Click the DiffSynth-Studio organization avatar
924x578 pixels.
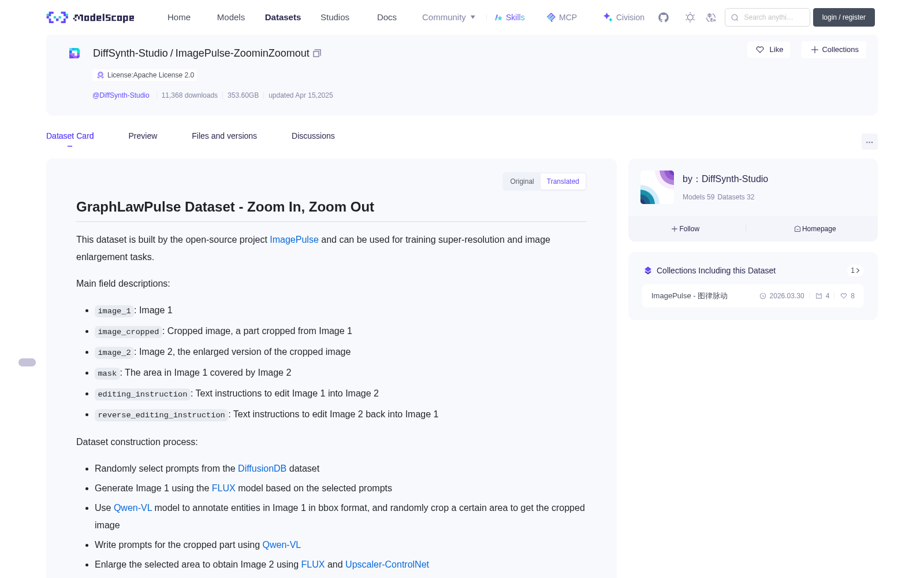(x=657, y=187)
